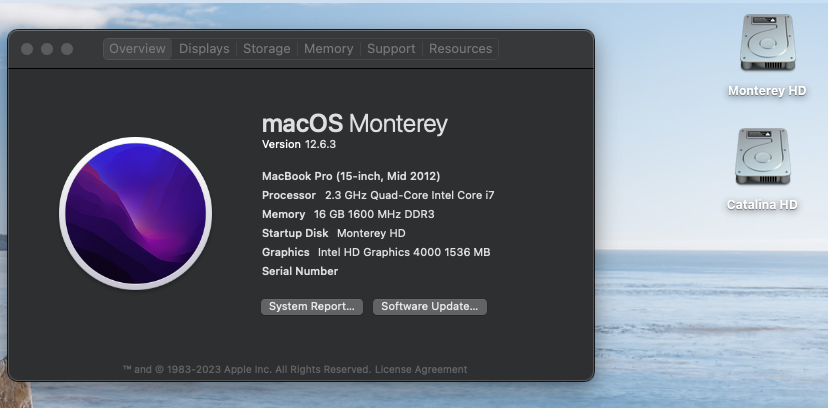Switch to the Overview tab

tap(137, 49)
